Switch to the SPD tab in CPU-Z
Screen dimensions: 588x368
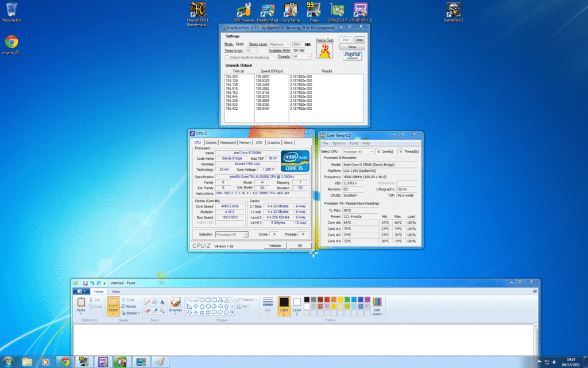click(259, 143)
